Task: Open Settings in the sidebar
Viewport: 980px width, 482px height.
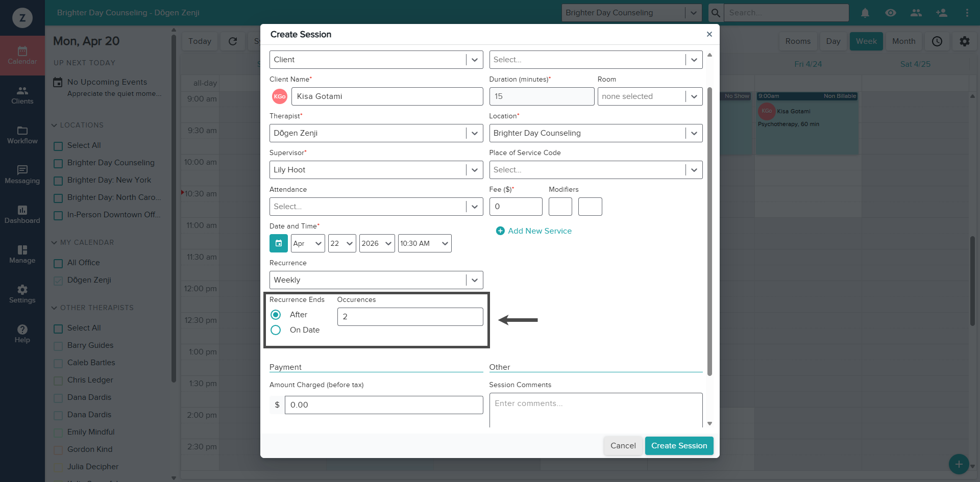Action: 22,294
